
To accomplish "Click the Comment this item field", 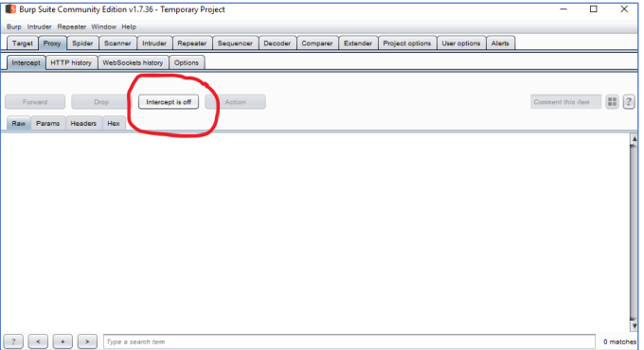I will pos(565,102).
